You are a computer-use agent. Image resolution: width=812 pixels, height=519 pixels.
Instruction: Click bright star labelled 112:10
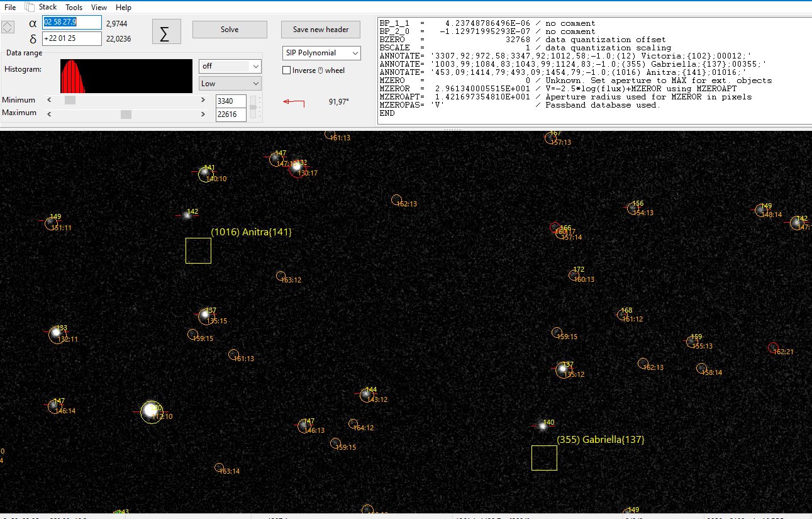(150, 412)
